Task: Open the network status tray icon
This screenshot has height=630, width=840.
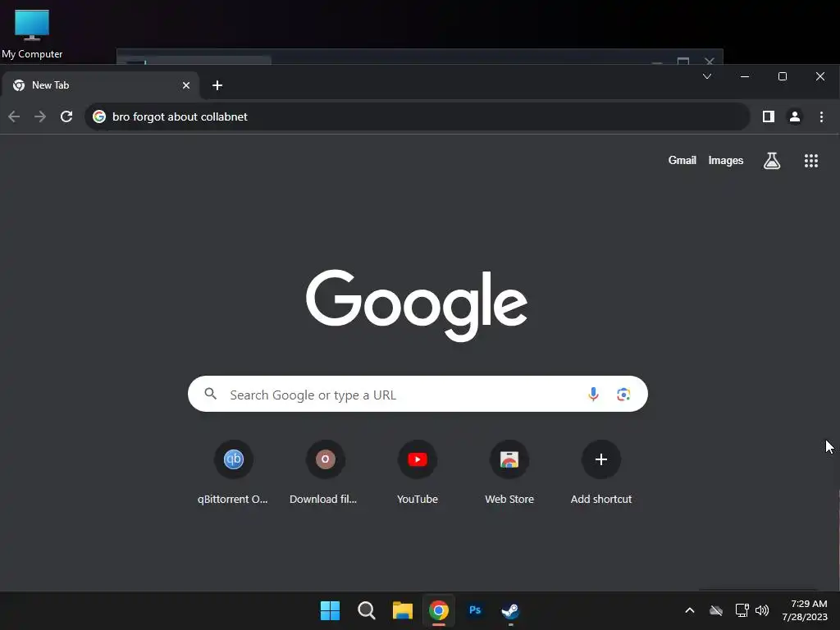Action: coord(742,610)
